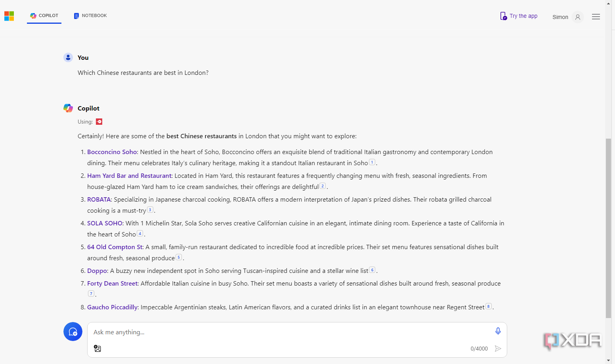
Task: Click the Simon account avatar icon
Action: (x=578, y=17)
